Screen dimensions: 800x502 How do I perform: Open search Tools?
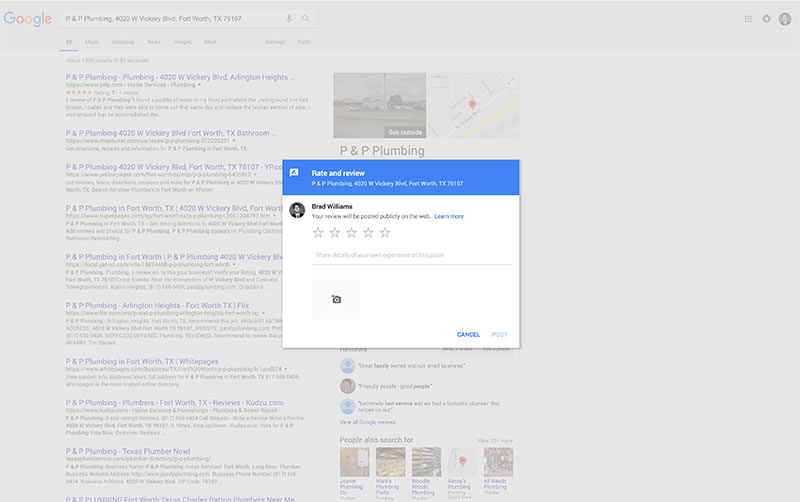click(304, 42)
